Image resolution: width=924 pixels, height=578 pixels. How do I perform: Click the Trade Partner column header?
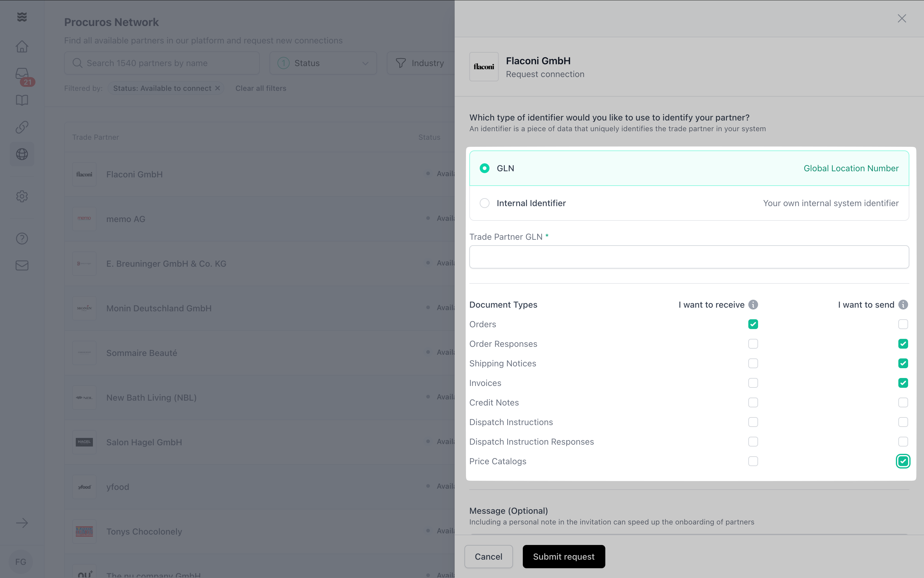pos(95,137)
